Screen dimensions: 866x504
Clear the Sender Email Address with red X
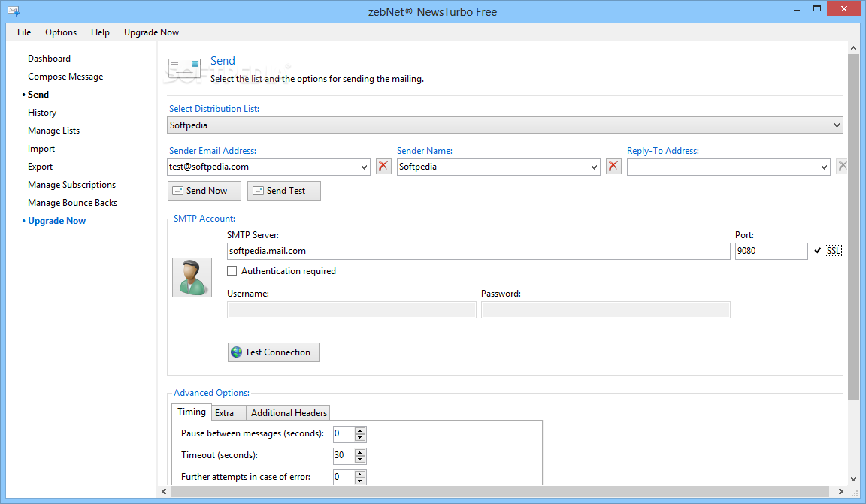tap(383, 166)
